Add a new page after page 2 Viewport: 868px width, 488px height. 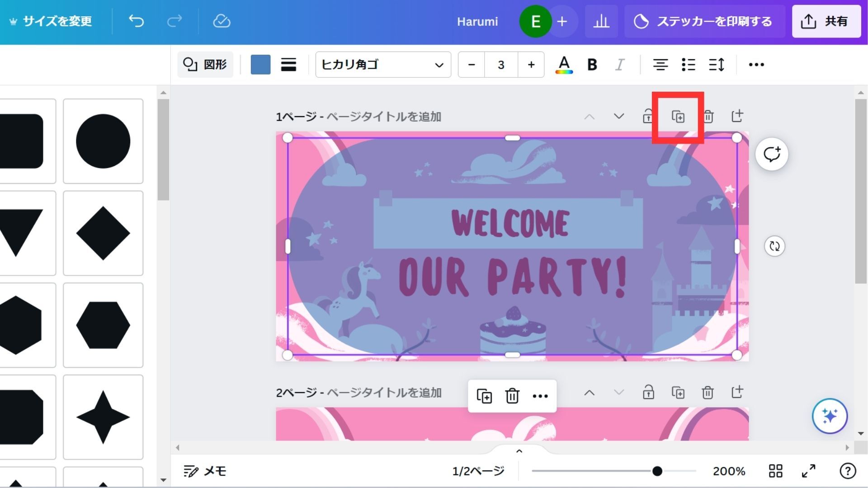pos(737,392)
